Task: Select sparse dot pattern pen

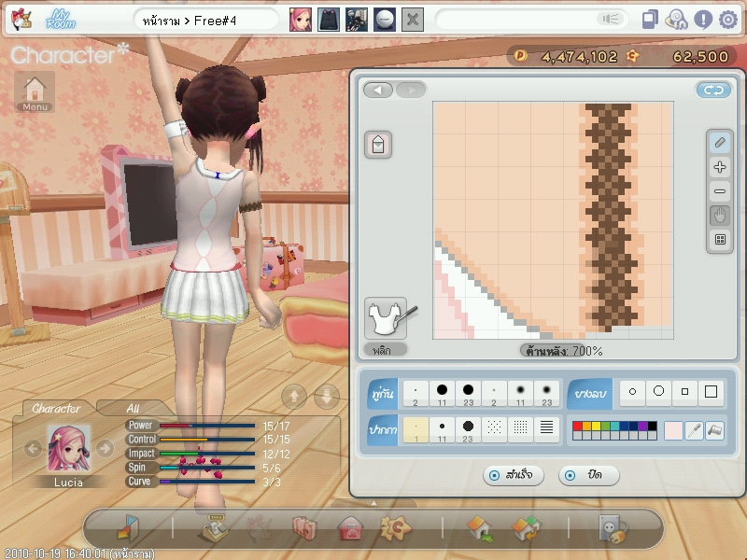Action: pyautogui.click(x=495, y=430)
